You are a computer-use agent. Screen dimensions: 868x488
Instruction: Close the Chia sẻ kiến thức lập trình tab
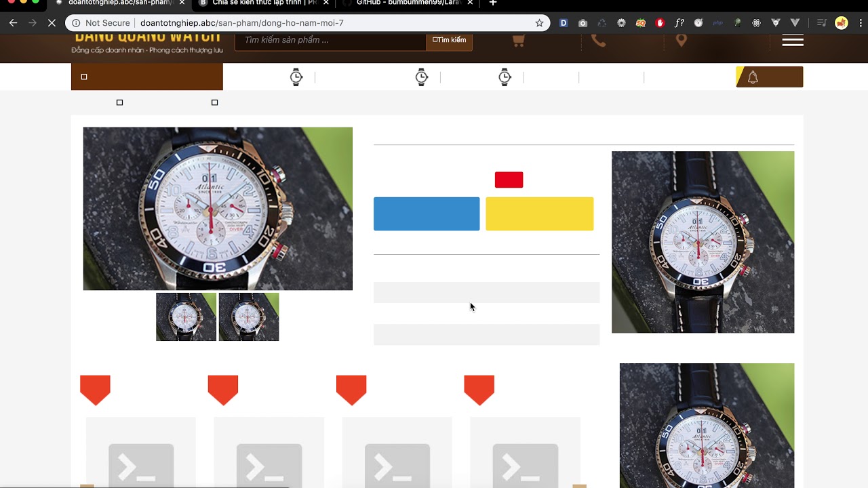point(325,3)
